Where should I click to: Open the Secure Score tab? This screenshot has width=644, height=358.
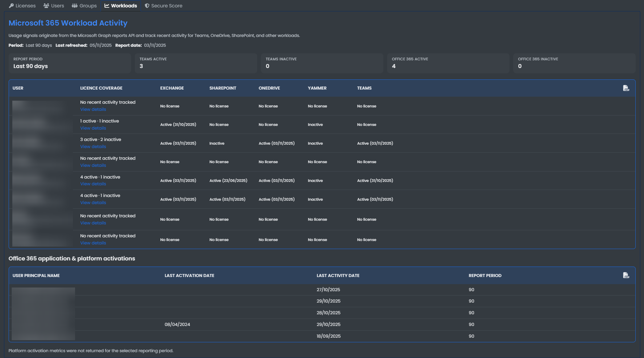(163, 6)
